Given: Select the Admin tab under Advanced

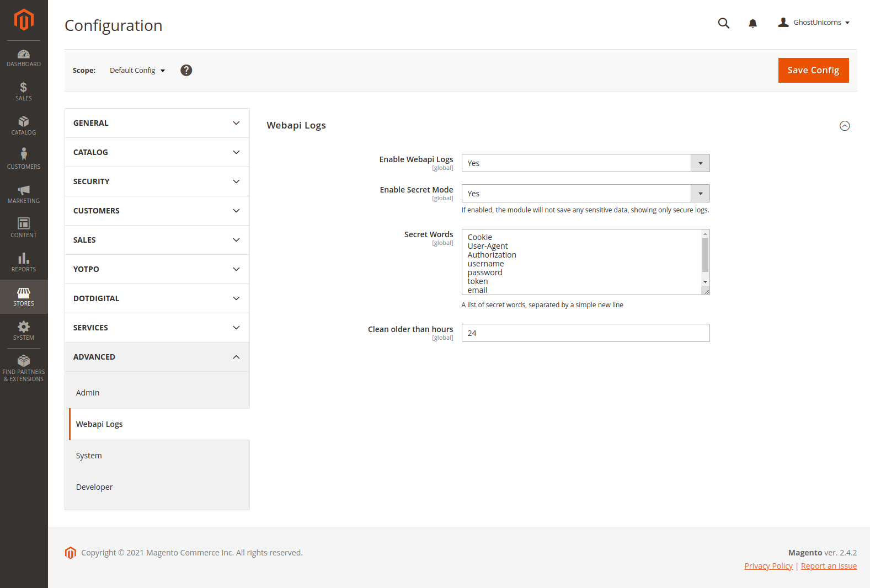Looking at the screenshot, I should pyautogui.click(x=88, y=393).
